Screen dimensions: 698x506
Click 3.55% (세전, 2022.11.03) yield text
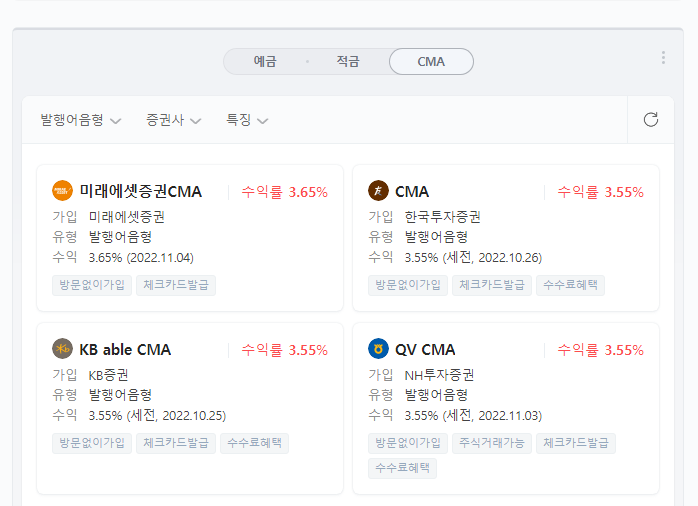click(x=473, y=416)
